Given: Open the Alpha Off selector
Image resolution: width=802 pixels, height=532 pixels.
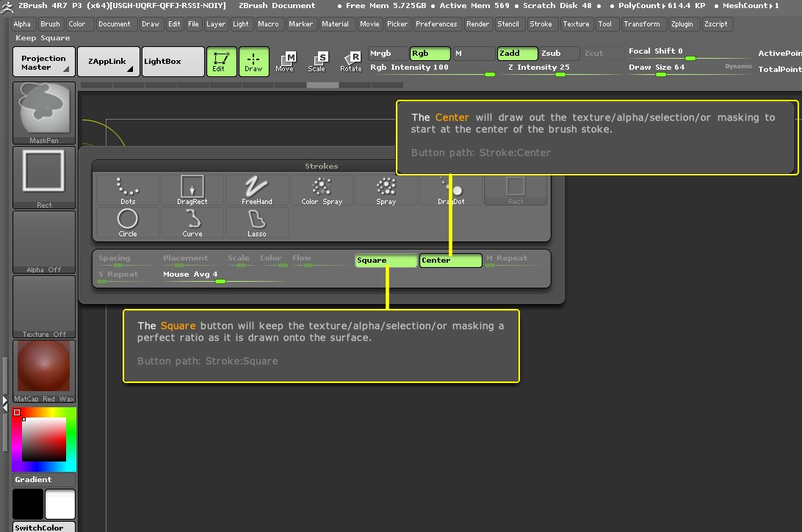Looking at the screenshot, I should [x=44, y=242].
